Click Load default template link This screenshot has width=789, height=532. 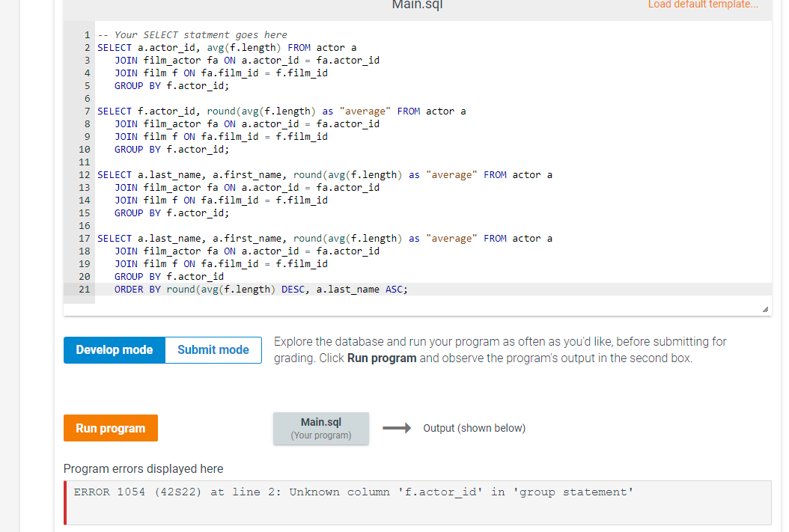click(703, 4)
